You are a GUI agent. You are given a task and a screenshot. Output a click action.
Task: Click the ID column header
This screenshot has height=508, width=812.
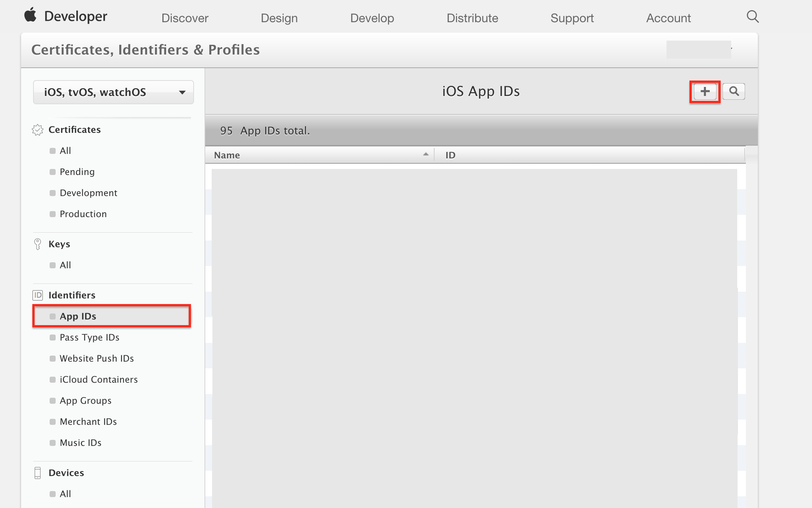point(450,155)
